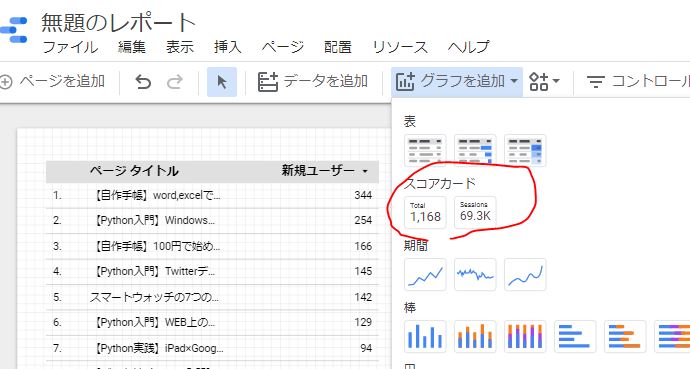690x369 pixels.
Task: Open the community visualizations components dropdown
Action: (544, 82)
